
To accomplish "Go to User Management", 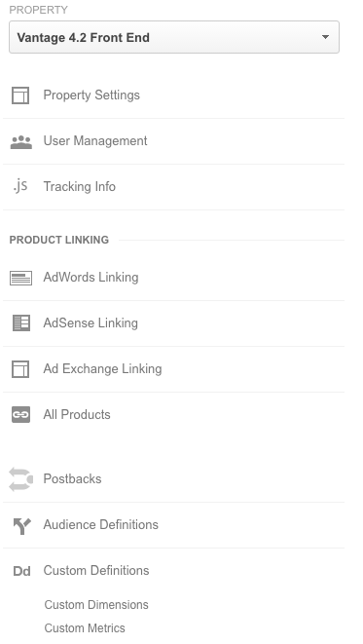I will coord(95,141).
